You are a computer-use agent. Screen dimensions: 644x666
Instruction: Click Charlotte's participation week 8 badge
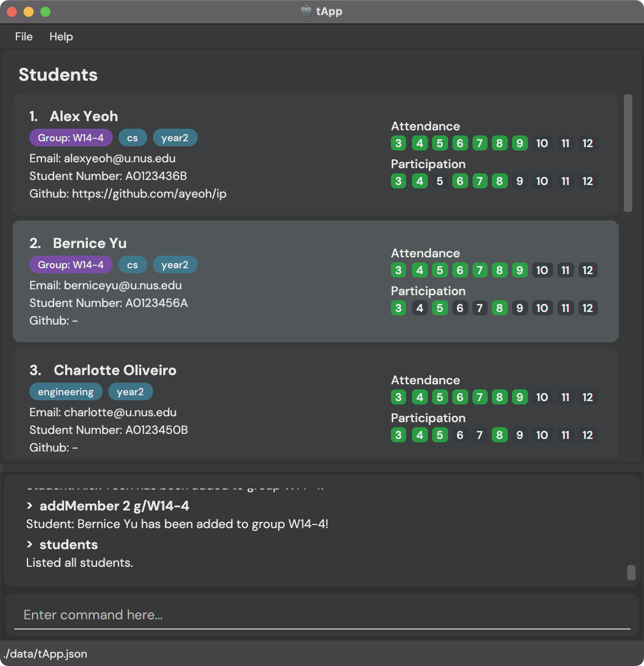point(499,435)
